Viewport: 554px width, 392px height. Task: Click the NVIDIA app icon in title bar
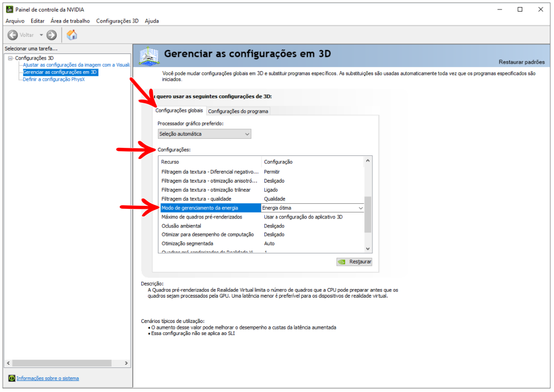point(10,10)
